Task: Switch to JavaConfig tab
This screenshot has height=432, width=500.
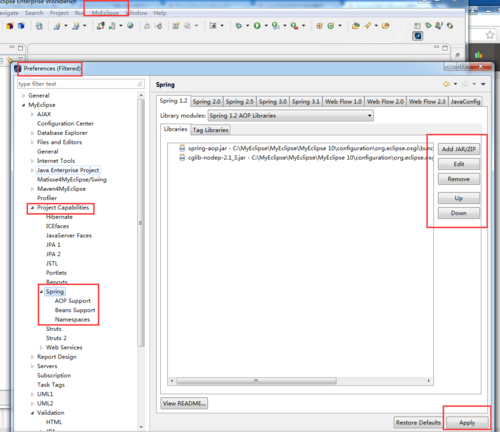Action: pyautogui.click(x=465, y=101)
